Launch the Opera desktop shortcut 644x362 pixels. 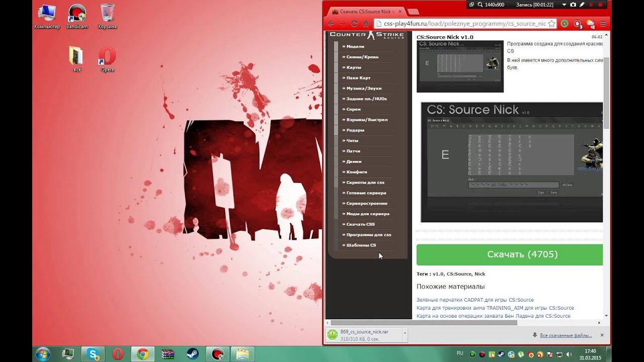coord(107,59)
